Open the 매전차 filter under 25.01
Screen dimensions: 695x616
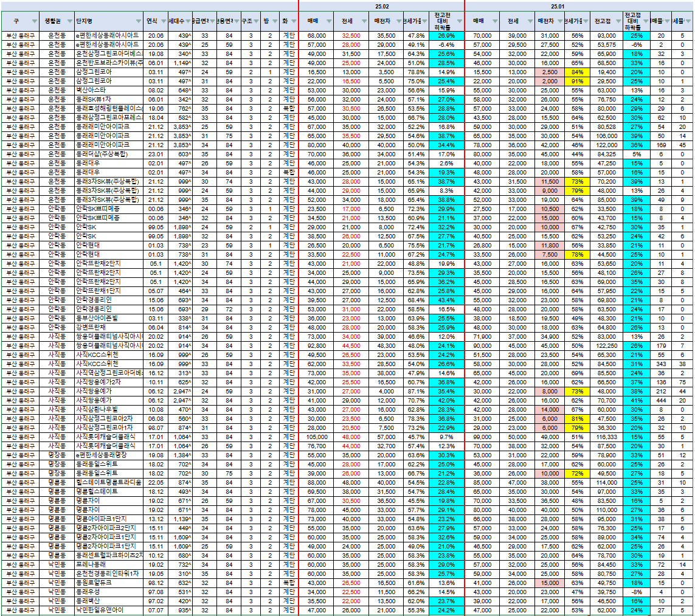coord(559,21)
